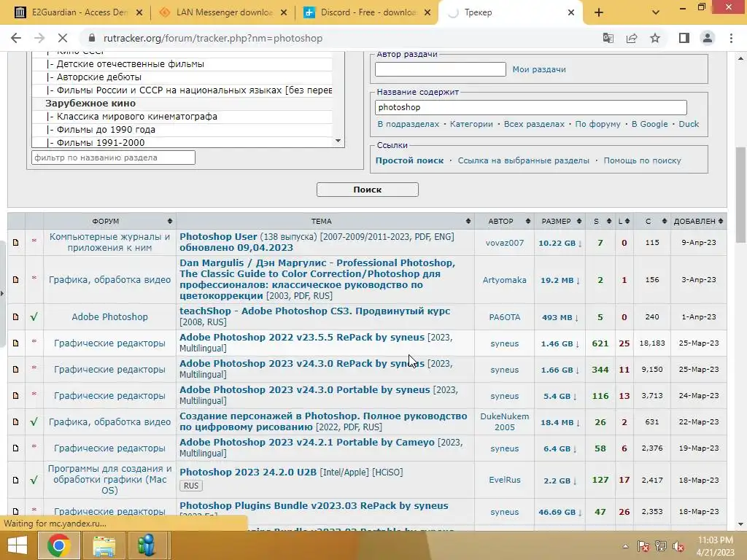Open Chrome three-dot menu
This screenshot has width=747, height=560.
731,38
